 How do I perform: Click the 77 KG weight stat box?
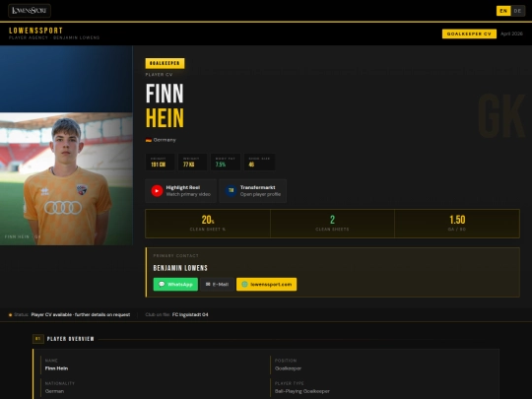coord(192,162)
